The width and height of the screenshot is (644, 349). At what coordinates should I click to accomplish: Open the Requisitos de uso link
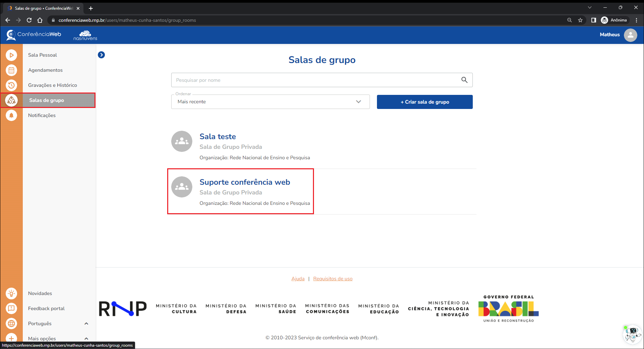click(333, 279)
